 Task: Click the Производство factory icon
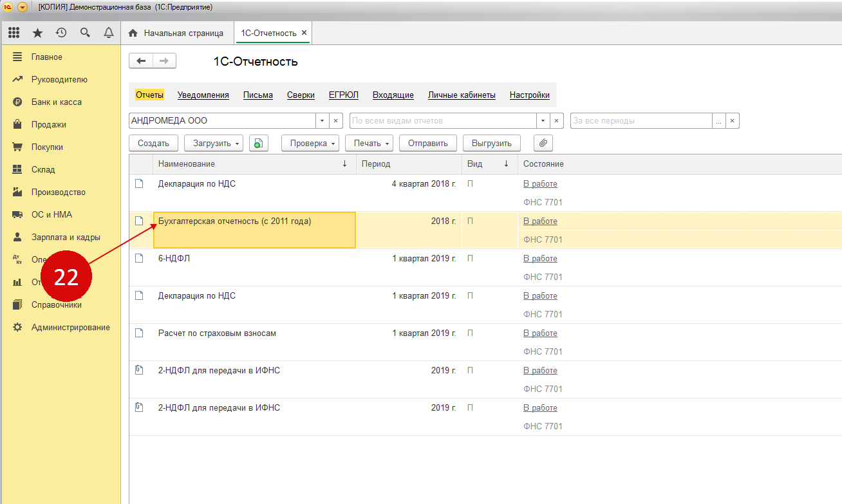17,192
